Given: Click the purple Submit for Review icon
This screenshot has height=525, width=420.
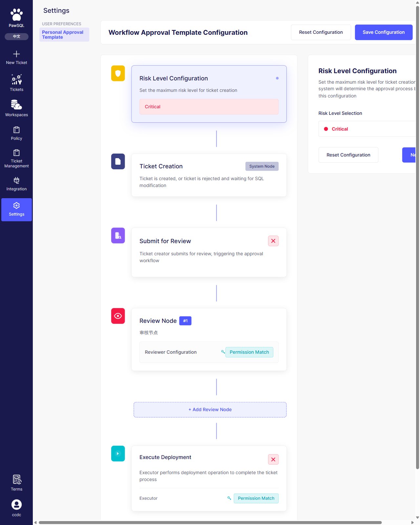Looking at the screenshot, I should click(118, 236).
